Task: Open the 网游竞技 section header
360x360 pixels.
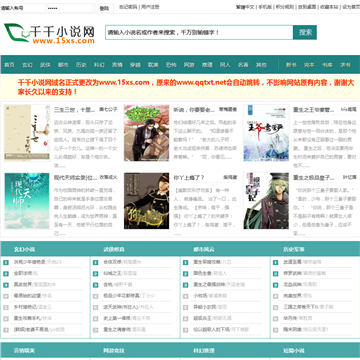Action: click(x=114, y=351)
